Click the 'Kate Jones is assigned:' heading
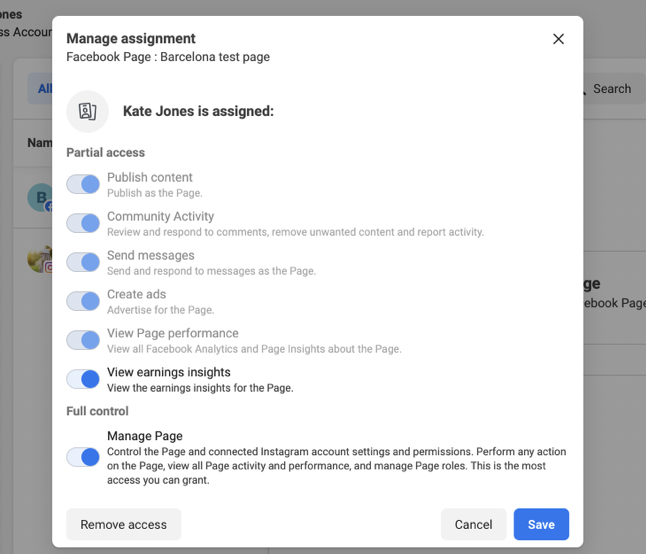Screen dimensions: 646x554 [198, 111]
